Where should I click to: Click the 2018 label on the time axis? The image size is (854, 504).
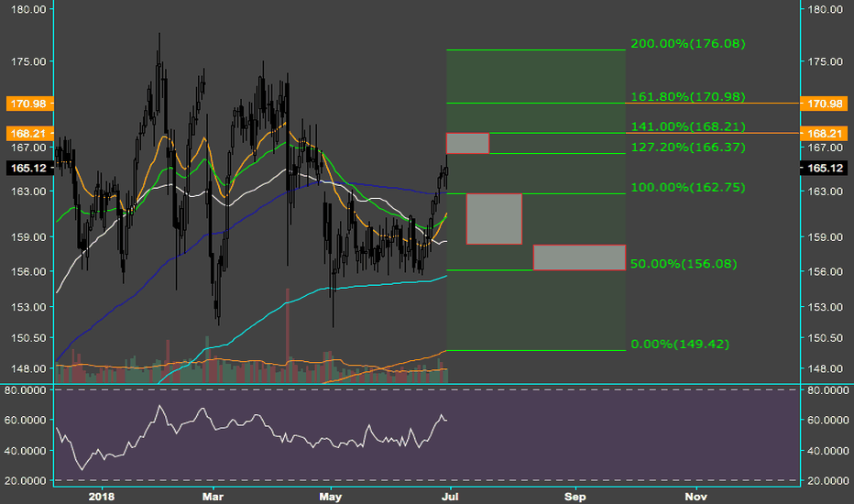pyautogui.click(x=102, y=497)
